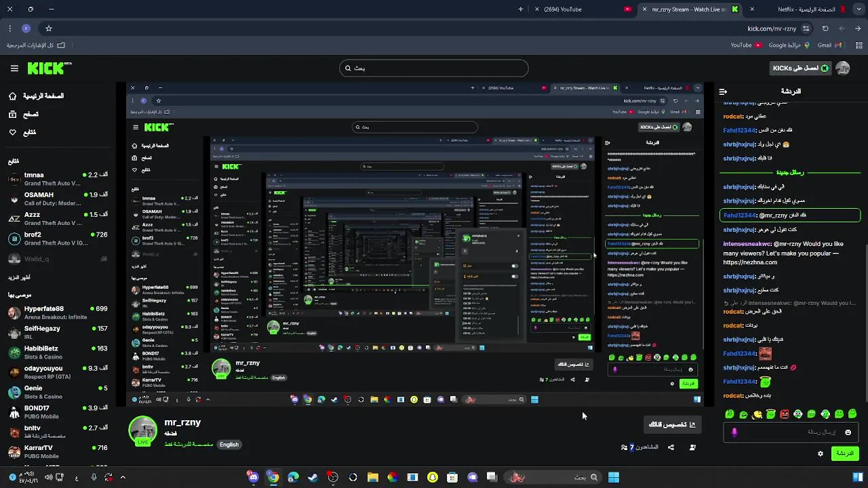Open the All Bookmarks folder
868x488 pixels.
[x=36, y=45]
